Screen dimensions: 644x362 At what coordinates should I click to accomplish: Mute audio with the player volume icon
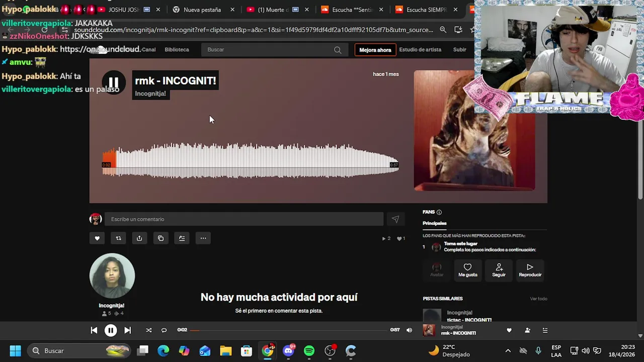[x=409, y=330]
